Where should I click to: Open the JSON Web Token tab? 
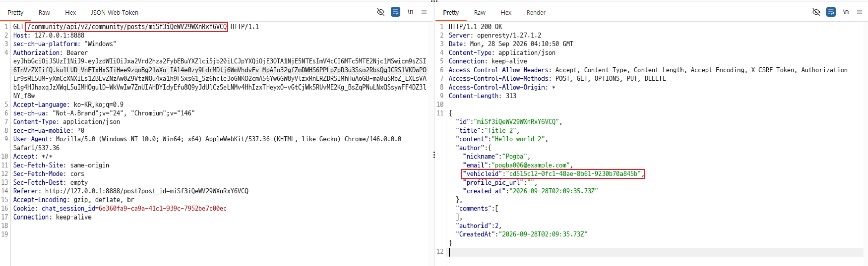click(x=115, y=13)
